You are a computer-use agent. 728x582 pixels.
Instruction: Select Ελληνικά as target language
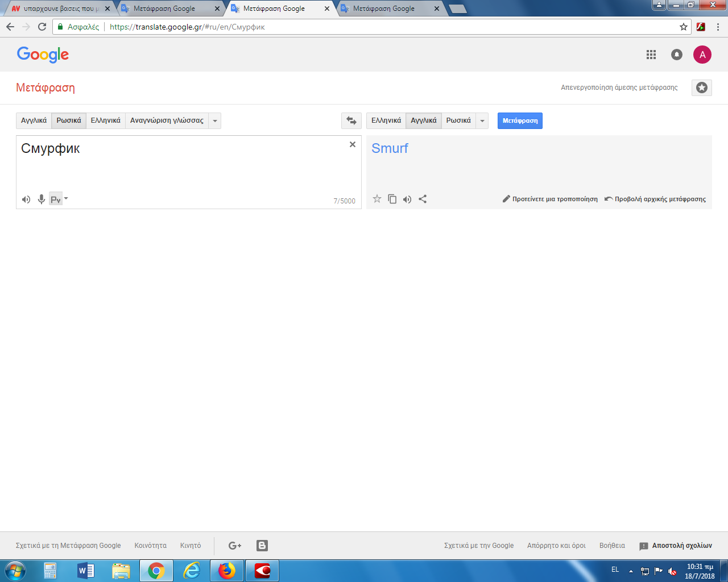tap(386, 120)
